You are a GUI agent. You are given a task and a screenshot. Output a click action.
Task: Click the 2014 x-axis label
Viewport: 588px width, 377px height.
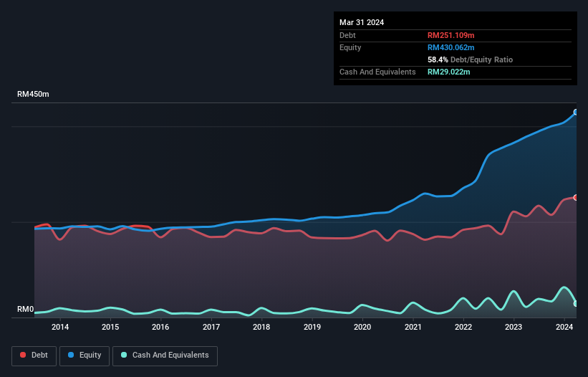[60, 327]
